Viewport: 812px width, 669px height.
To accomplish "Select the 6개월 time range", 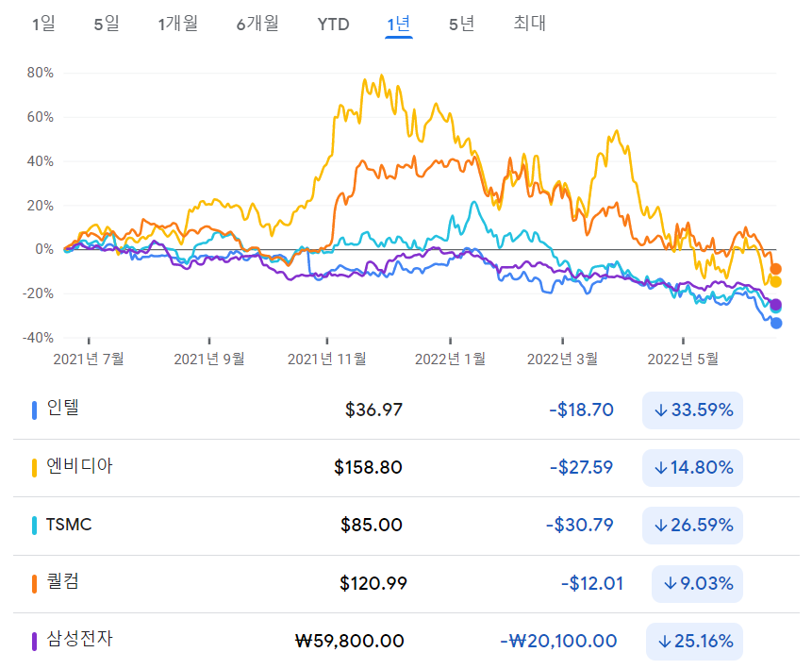I will point(257,24).
